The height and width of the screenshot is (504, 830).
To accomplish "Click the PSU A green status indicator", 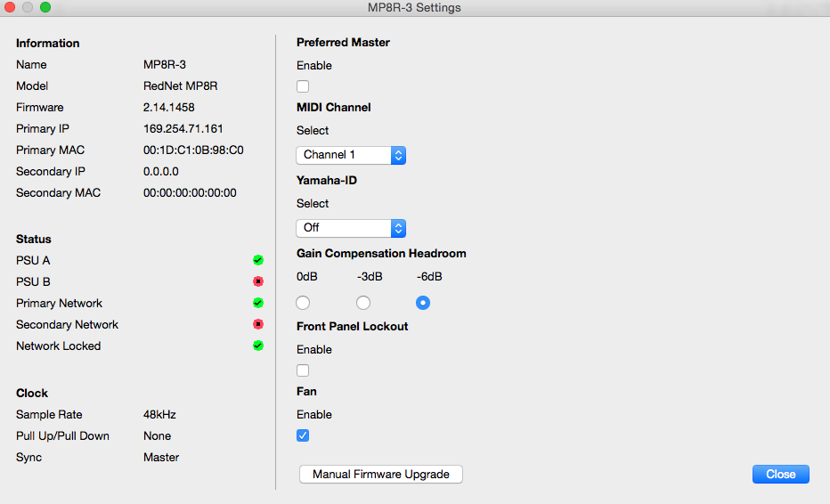I will tap(258, 260).
